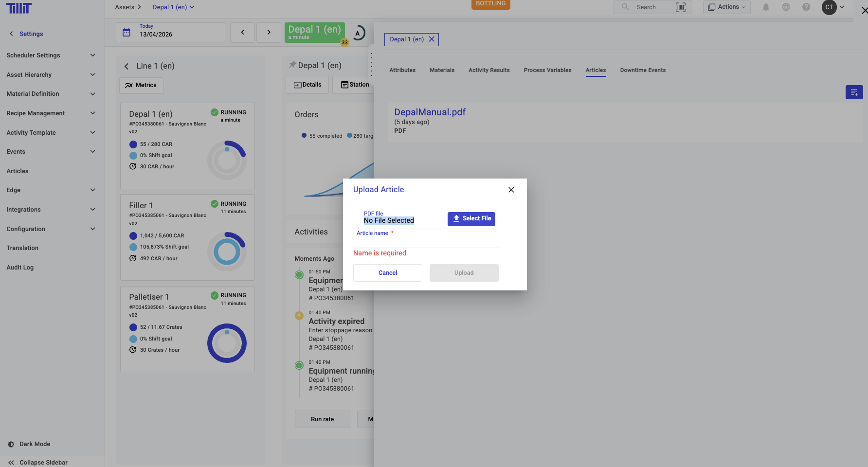Image resolution: width=868 pixels, height=467 pixels.
Task: Switch to the Downtime Events tab
Action: (x=643, y=71)
